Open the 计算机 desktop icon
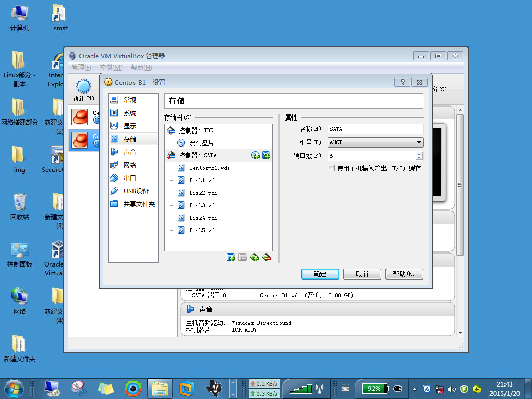Image resolution: width=532 pixels, height=399 pixels. tap(19, 18)
